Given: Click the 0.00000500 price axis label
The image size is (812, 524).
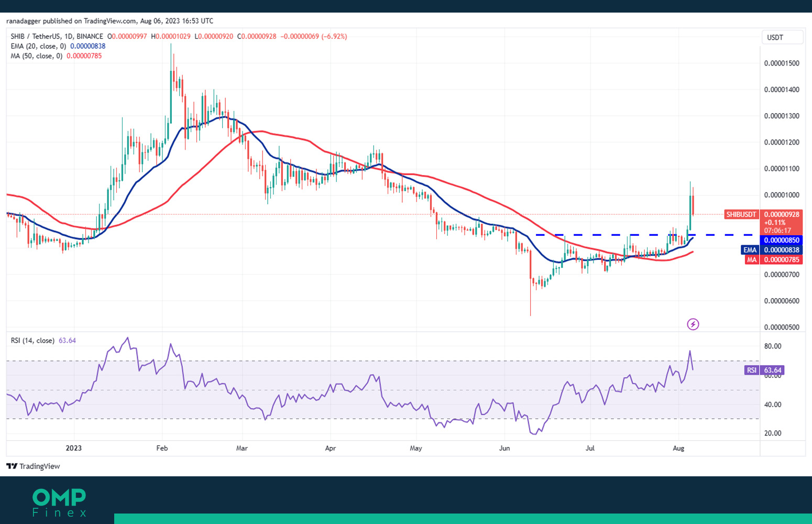Looking at the screenshot, I should [x=782, y=327].
